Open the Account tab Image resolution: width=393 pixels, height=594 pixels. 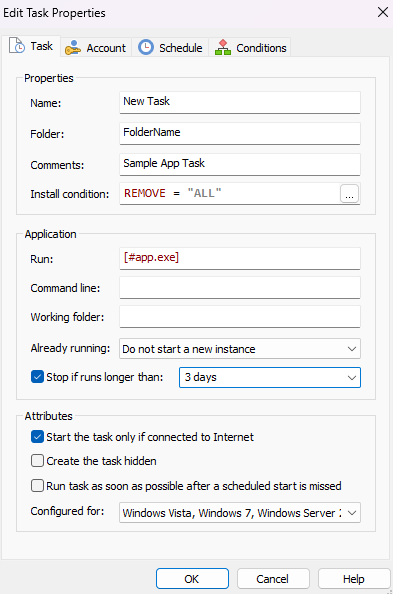[x=96, y=48]
